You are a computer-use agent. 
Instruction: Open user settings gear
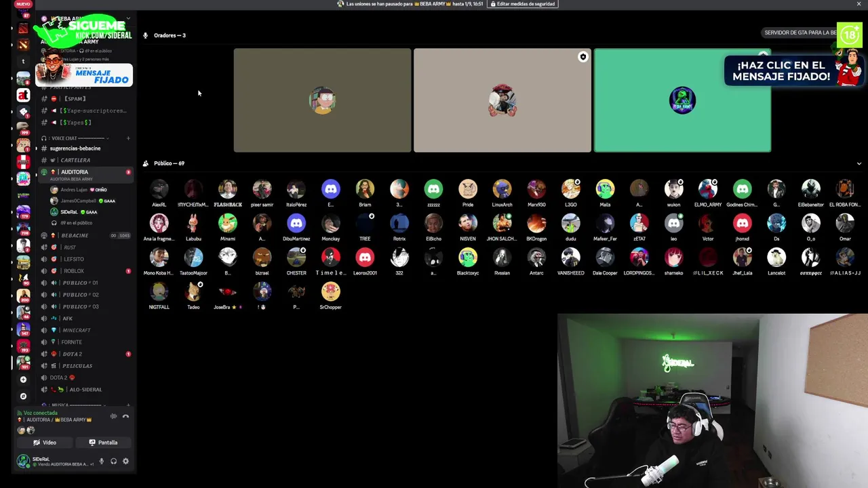tap(125, 461)
